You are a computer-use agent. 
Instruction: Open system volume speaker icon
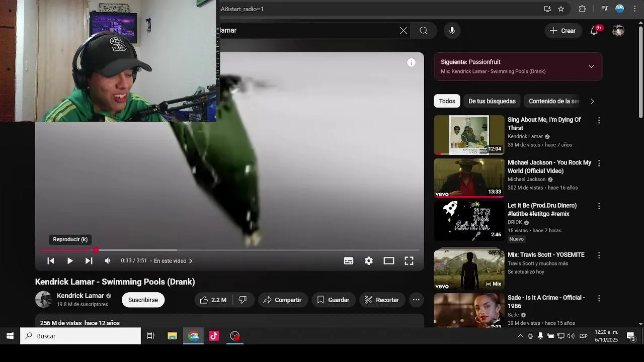[x=571, y=336]
